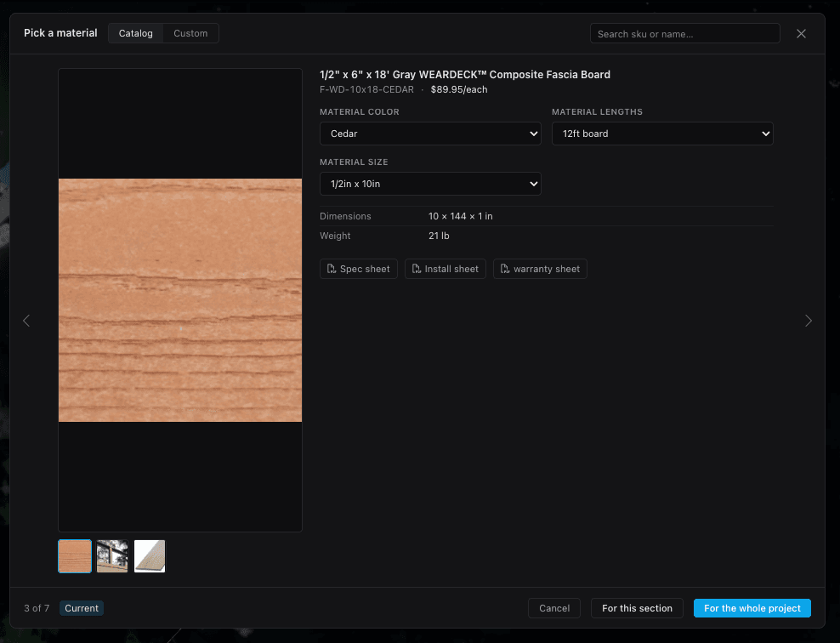Close the Pick a material dialog
The height and width of the screenshot is (643, 840).
[x=801, y=34]
